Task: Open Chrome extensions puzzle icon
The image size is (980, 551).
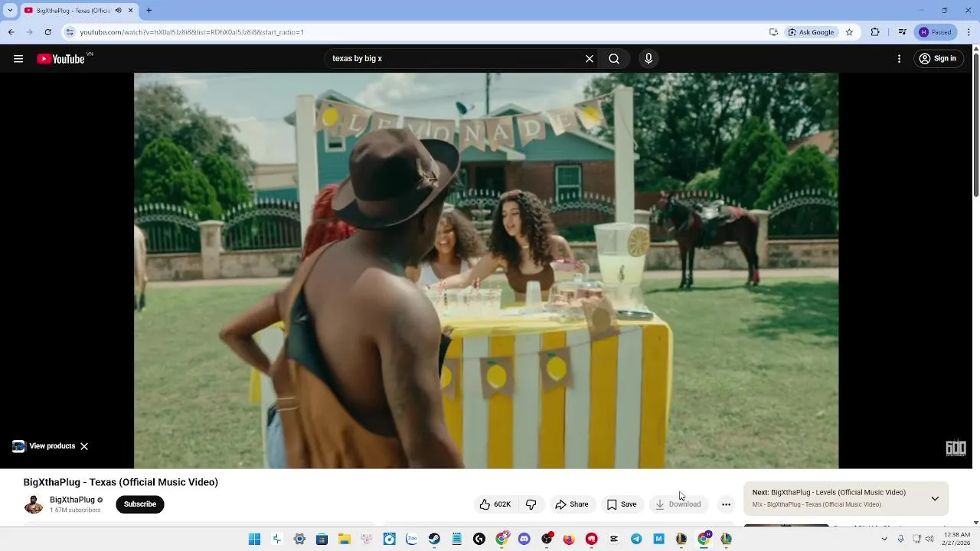Action: (875, 32)
